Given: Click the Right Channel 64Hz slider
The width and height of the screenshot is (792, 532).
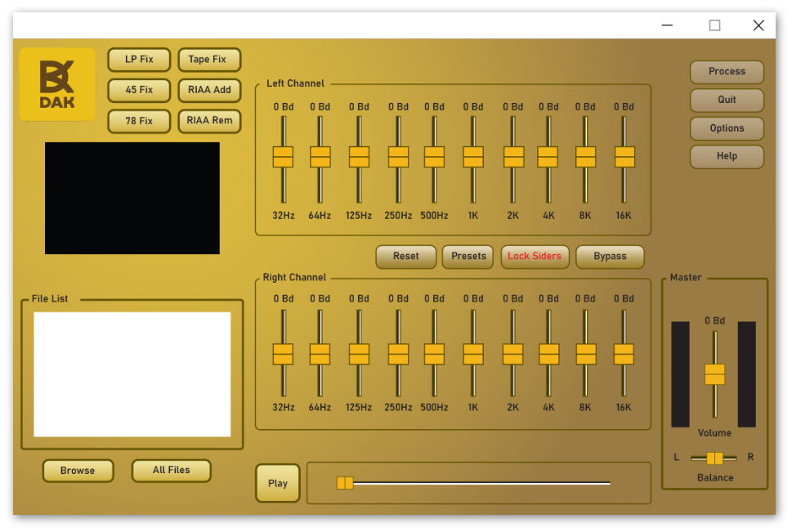Looking at the screenshot, I should [x=320, y=354].
